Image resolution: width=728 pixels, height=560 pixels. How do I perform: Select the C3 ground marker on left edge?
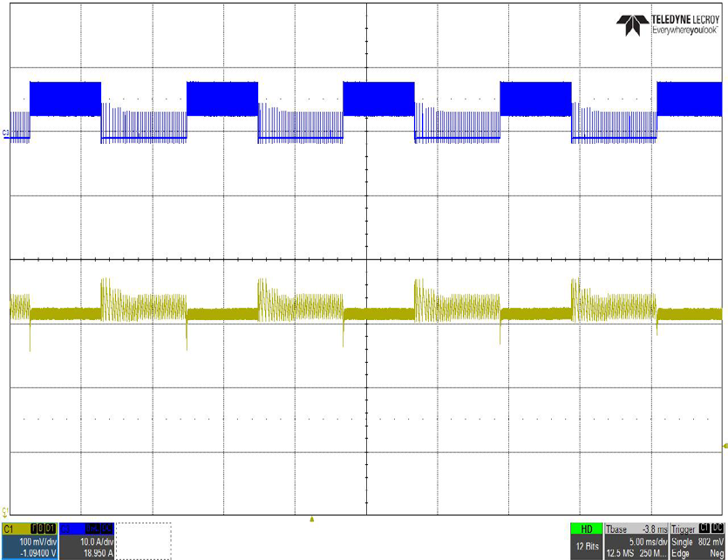[6, 133]
